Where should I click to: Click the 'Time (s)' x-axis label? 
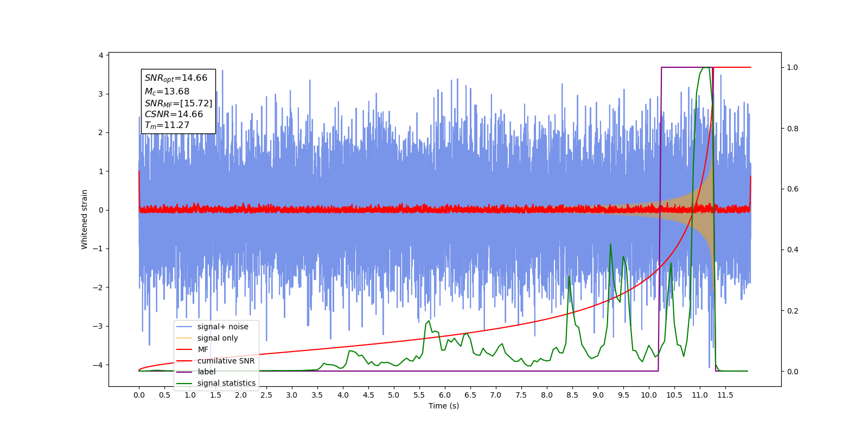(444, 406)
